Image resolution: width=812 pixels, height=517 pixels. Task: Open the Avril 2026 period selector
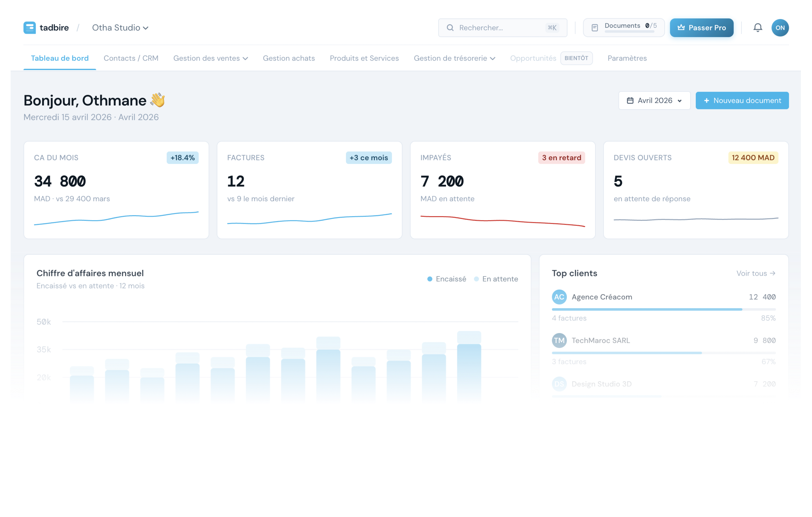(x=654, y=101)
